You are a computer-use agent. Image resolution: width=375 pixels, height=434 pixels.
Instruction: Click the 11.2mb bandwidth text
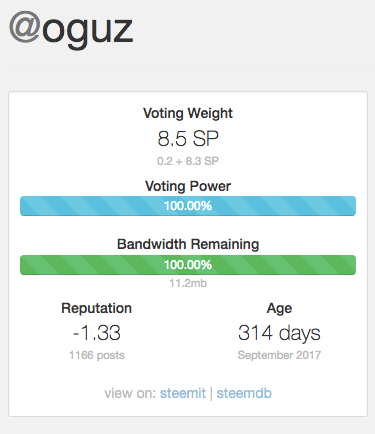[188, 283]
